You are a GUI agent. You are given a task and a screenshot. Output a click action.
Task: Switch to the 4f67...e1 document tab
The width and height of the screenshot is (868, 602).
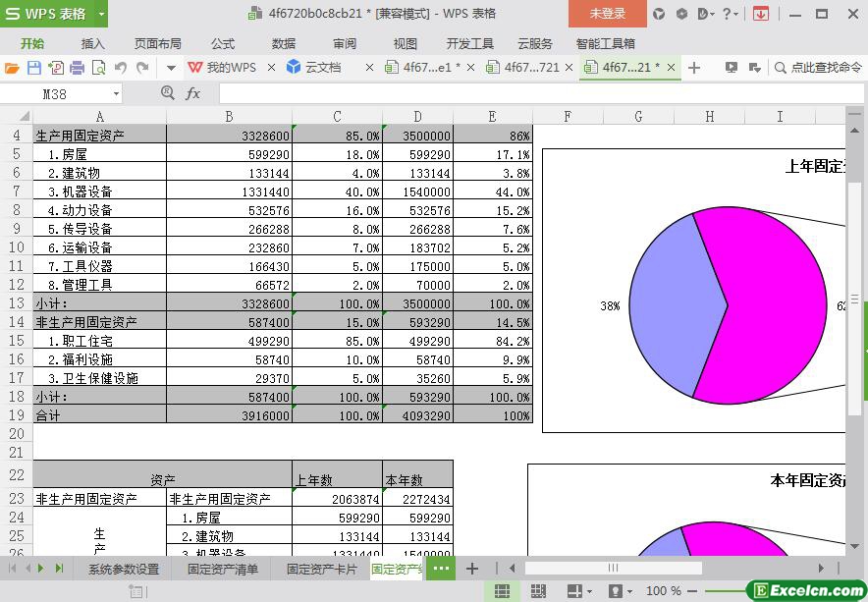pyautogui.click(x=423, y=68)
